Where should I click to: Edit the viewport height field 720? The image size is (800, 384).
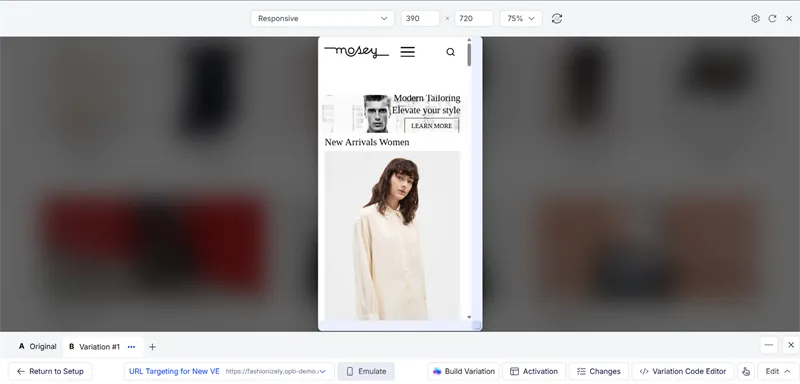[473, 18]
